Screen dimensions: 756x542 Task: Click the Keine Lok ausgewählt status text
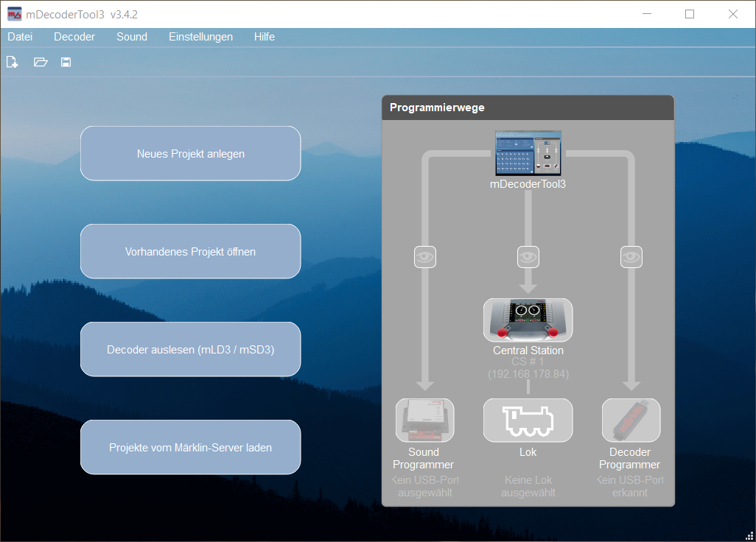point(528,486)
